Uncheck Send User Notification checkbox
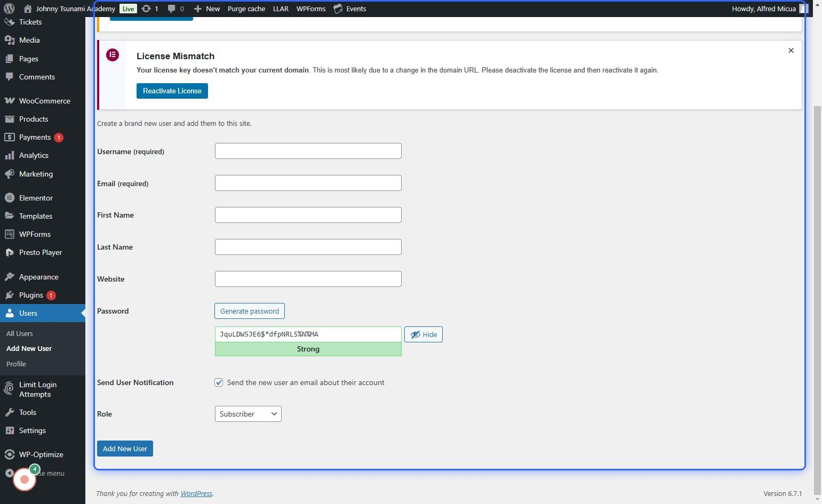822x504 pixels. point(219,382)
